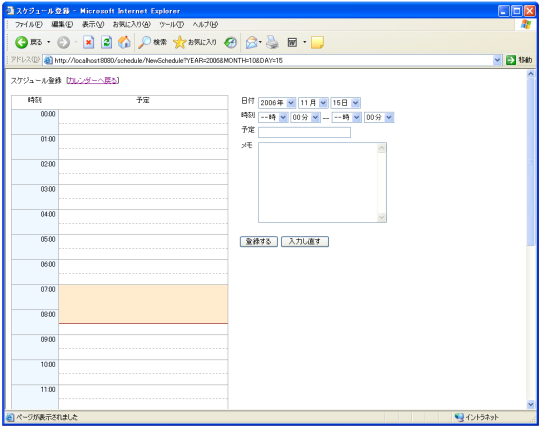Image resolution: width=540 pixels, height=428 pixels.
Task: Click the page vertical scrollbar down arrow
Action: [530, 404]
